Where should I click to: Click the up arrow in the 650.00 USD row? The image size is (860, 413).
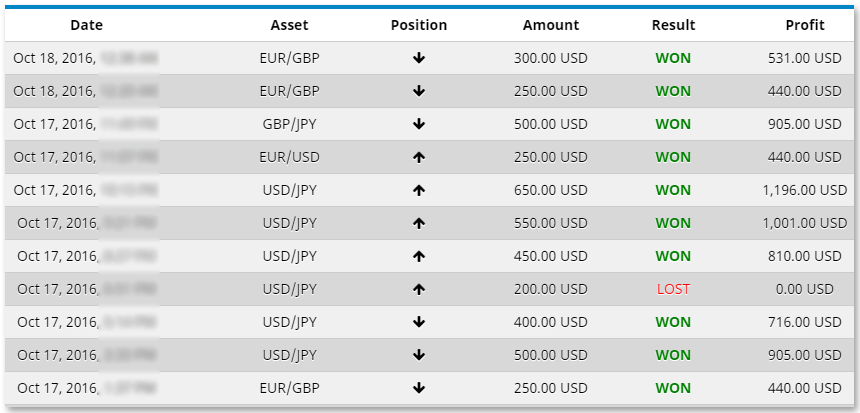[419, 190]
